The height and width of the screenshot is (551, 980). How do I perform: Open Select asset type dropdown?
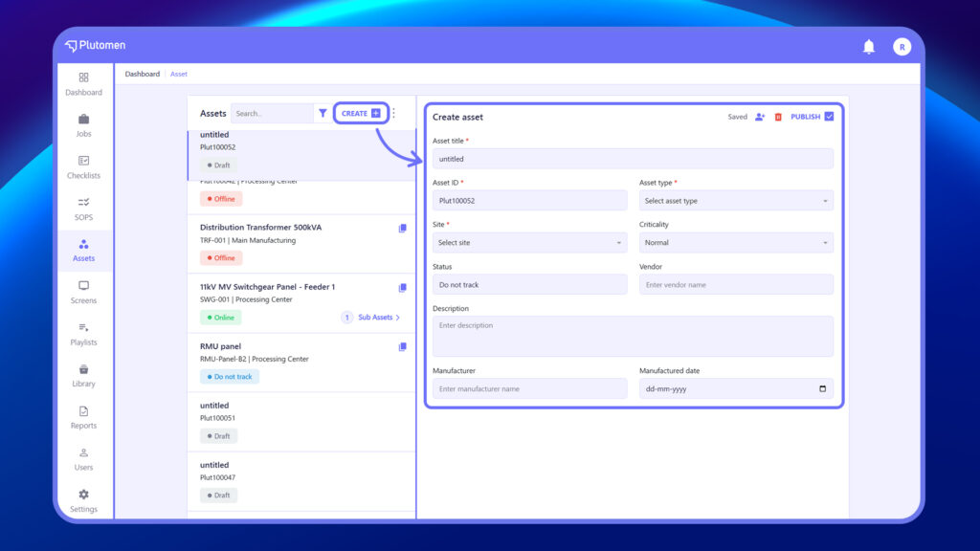click(x=736, y=201)
